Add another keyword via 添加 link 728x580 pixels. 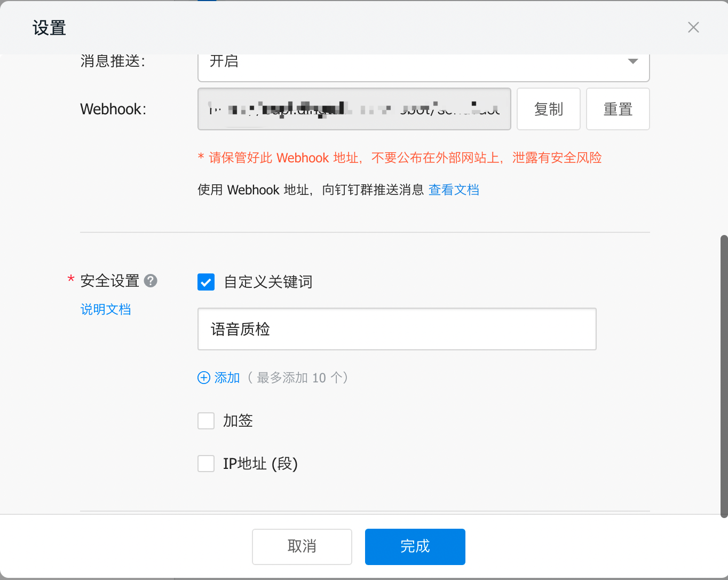tap(227, 378)
